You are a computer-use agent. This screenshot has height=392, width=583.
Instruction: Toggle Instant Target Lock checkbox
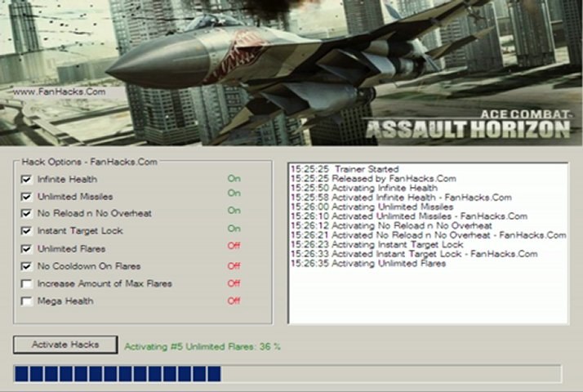tap(26, 231)
